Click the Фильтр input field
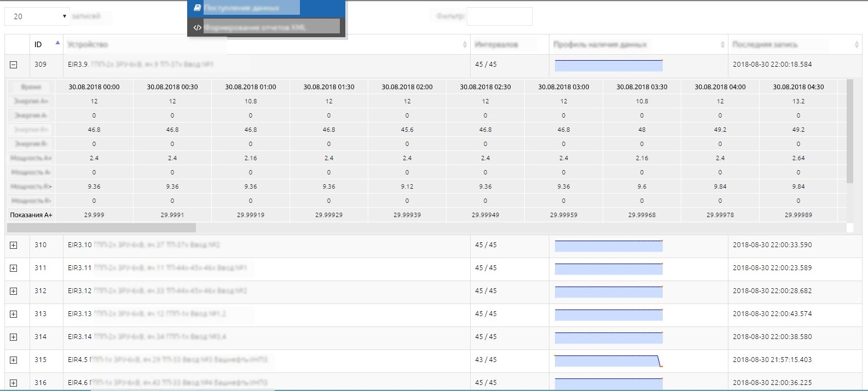Viewport: 868px width, 391px height. coord(499,16)
